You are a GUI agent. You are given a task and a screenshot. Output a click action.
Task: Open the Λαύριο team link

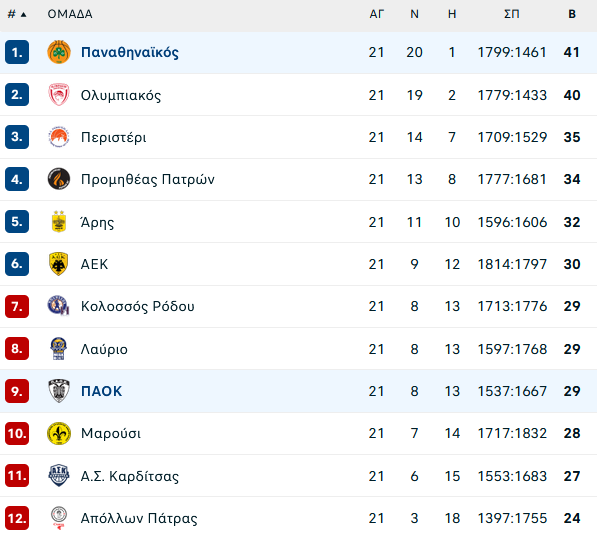(x=104, y=349)
